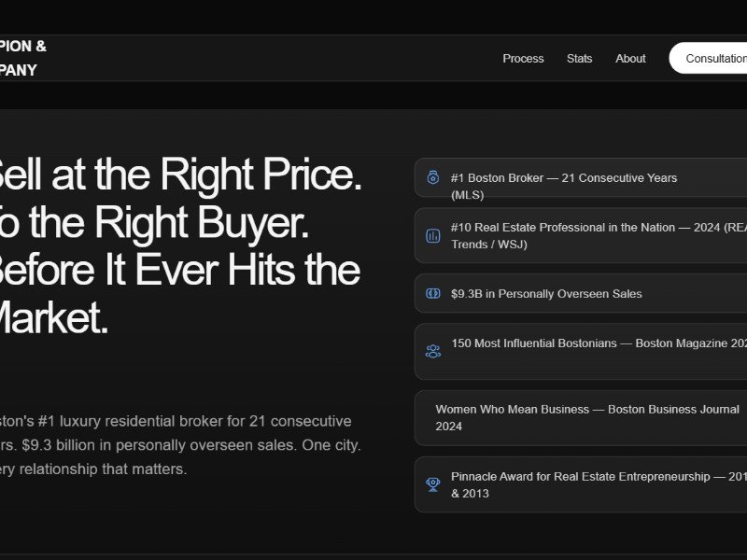The height and width of the screenshot is (560, 747).
Task: Open the About navigation link
Action: coord(630,58)
